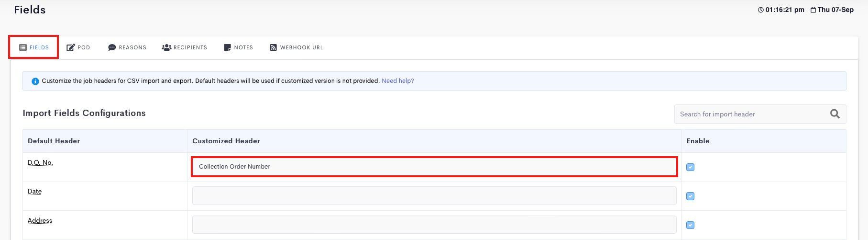Click the Recipients people icon
Screen dimensions: 868x240
coord(166,47)
